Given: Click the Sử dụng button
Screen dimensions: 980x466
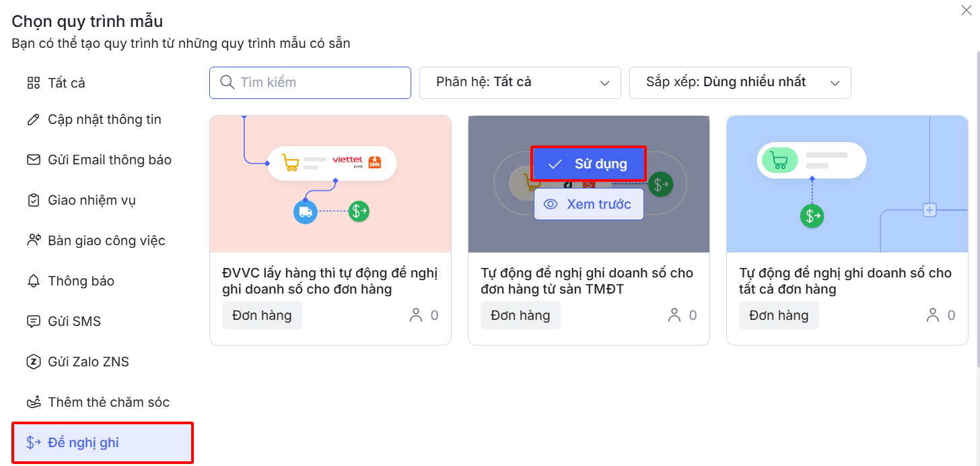Looking at the screenshot, I should [x=588, y=164].
